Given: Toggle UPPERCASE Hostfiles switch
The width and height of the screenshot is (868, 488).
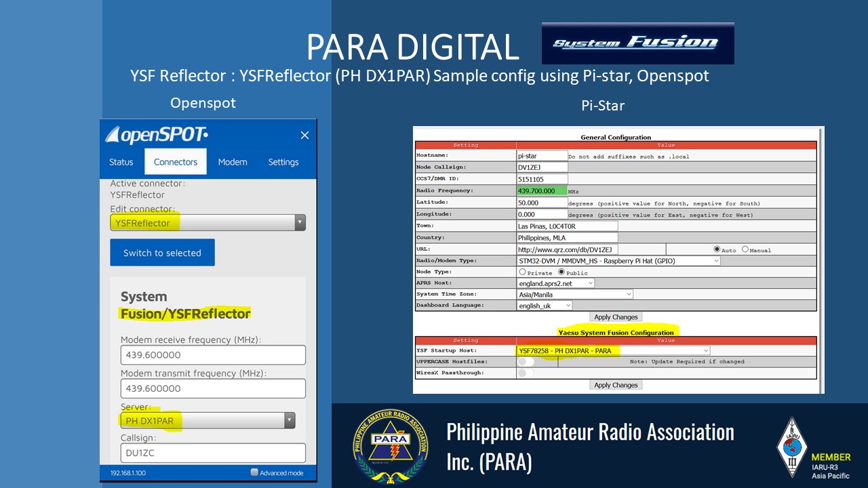Looking at the screenshot, I should point(526,361).
